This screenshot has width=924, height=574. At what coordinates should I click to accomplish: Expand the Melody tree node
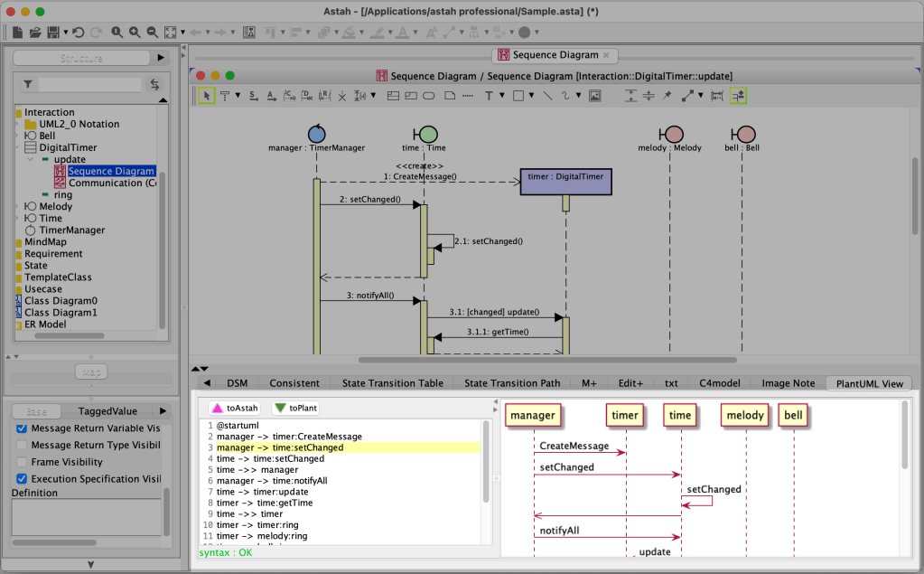pyautogui.click(x=18, y=206)
